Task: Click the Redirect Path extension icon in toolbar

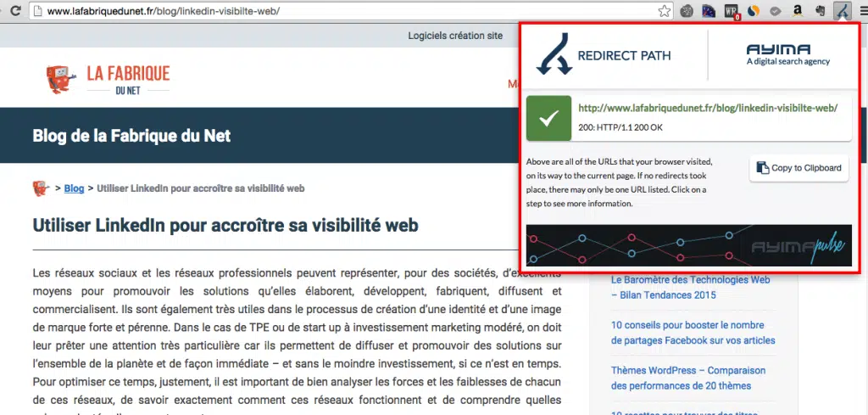Action: click(842, 11)
